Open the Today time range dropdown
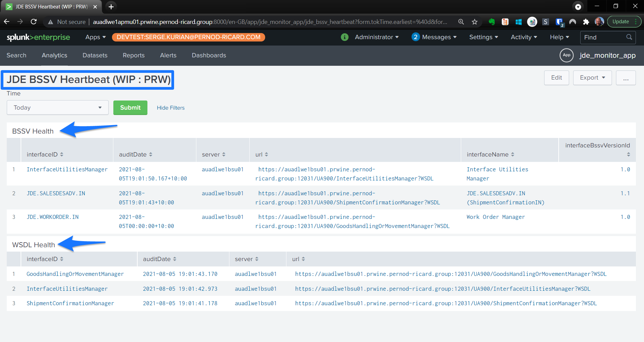 click(x=57, y=108)
